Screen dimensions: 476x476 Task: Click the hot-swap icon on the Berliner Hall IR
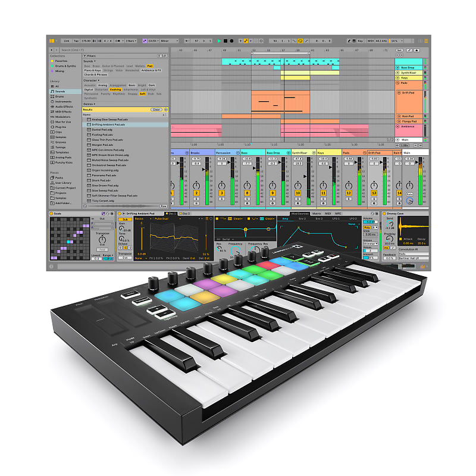coord(427,258)
